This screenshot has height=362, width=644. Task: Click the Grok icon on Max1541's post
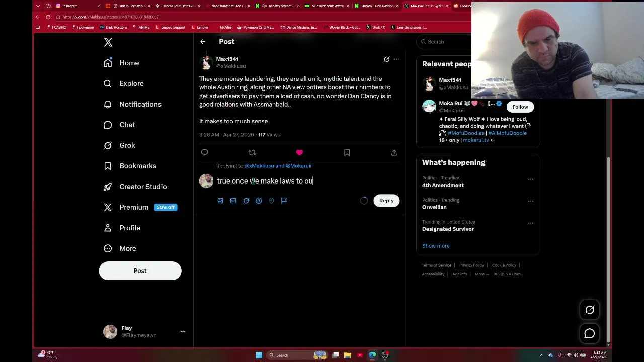(386, 59)
